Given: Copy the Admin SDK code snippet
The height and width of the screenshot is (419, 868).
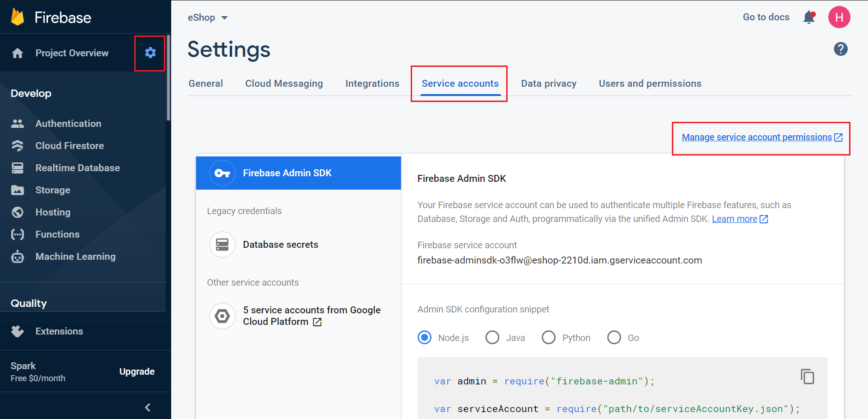Looking at the screenshot, I should pyautogui.click(x=807, y=377).
